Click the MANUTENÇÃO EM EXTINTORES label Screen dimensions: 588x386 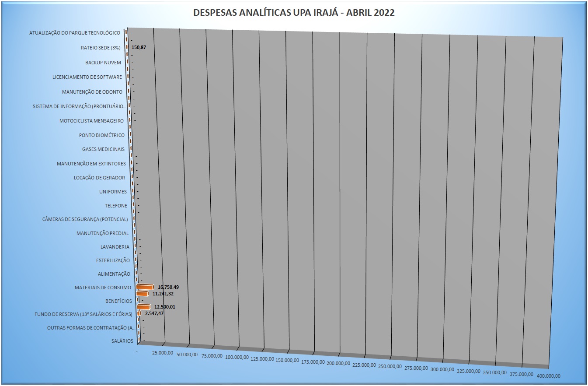tap(91, 164)
